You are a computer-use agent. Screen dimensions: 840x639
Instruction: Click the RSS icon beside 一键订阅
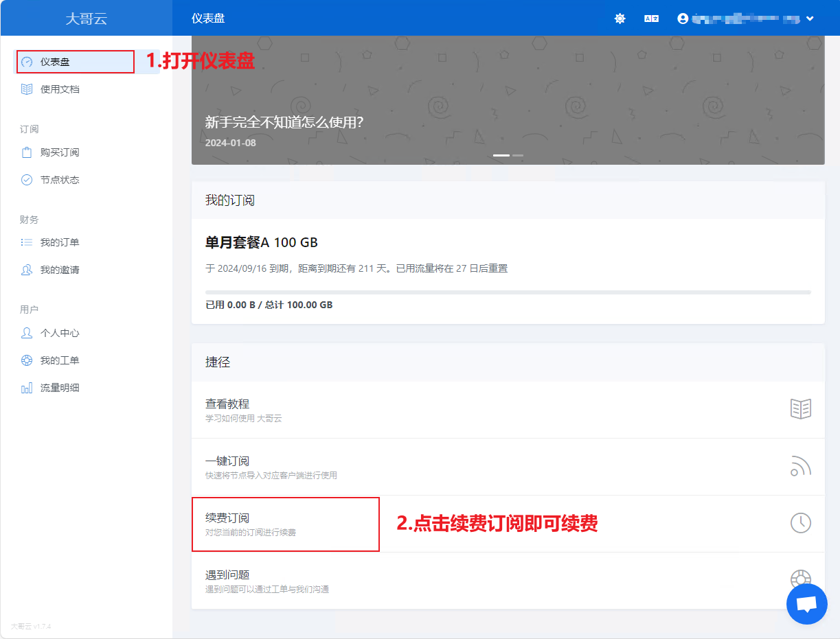point(800,466)
